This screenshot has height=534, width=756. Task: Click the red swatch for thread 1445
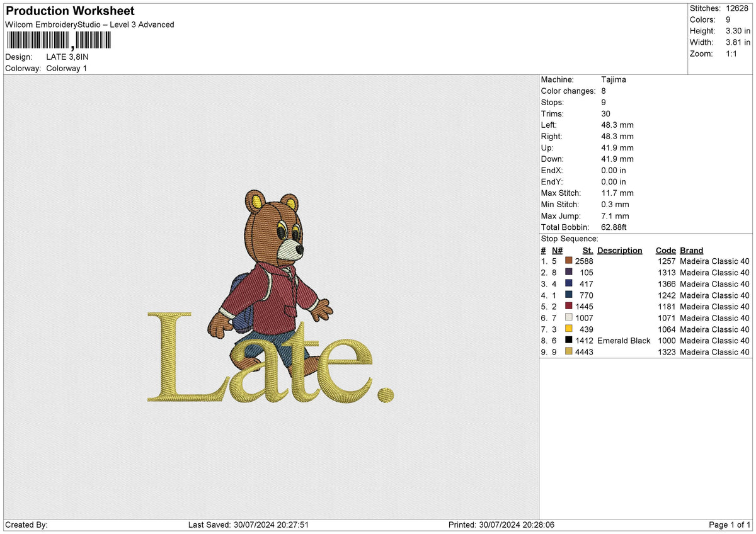[x=569, y=307]
